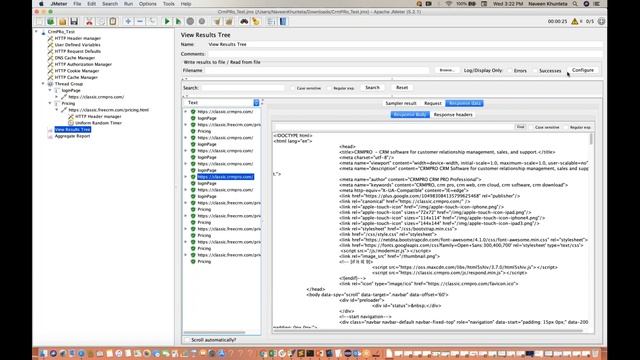This screenshot has width=640, height=360.
Task: Stop the test using the stop icon
Action: coord(190,21)
